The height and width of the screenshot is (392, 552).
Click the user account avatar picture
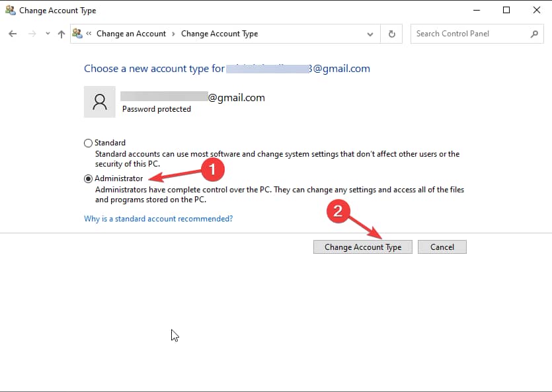(x=100, y=102)
